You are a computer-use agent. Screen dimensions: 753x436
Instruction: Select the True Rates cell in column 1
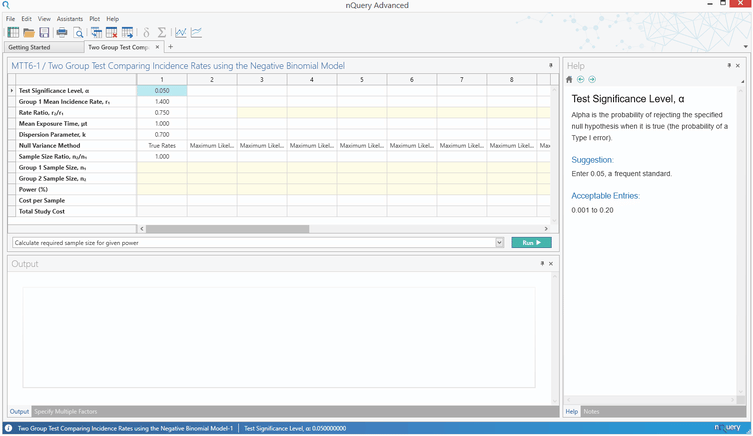[x=162, y=145]
